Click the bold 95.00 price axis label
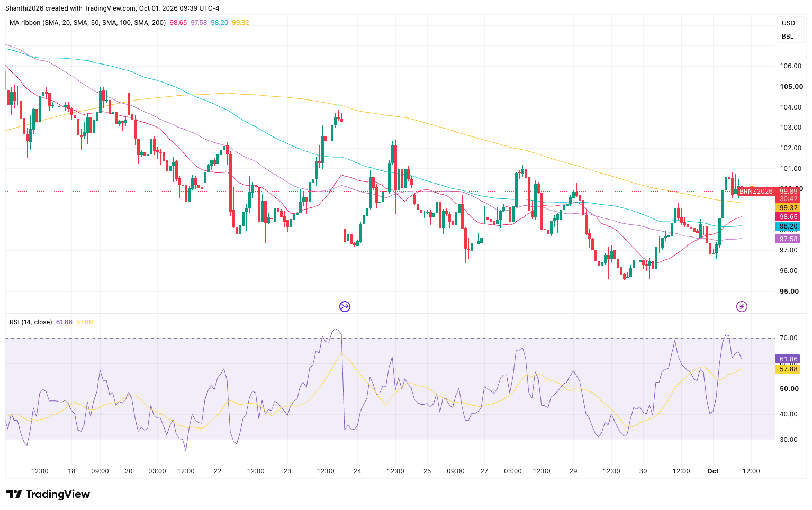 (789, 292)
